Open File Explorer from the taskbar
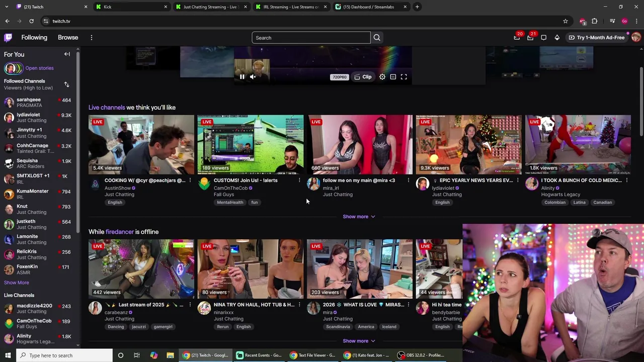Image resolution: width=644 pixels, height=362 pixels. click(x=170, y=355)
